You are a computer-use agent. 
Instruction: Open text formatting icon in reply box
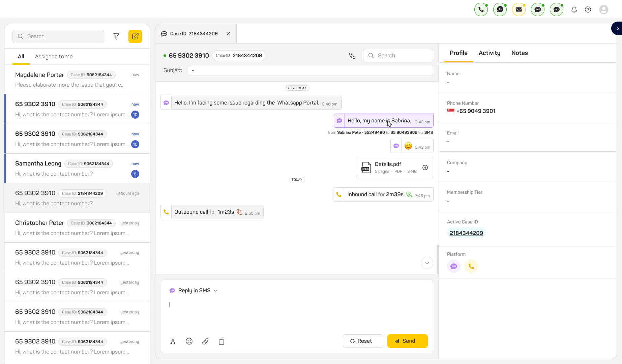coord(173,341)
